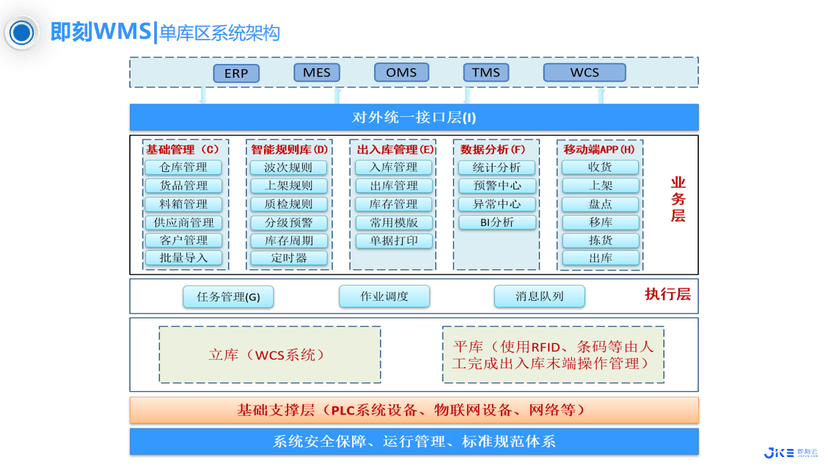The height and width of the screenshot is (466, 828).
Task: Select 分级预警 item
Action: tap(288, 222)
